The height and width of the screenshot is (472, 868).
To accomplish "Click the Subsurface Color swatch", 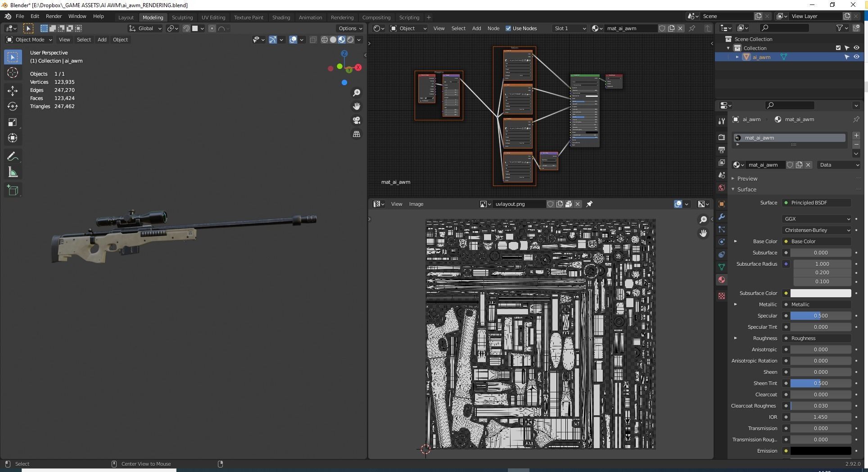I will (x=820, y=293).
